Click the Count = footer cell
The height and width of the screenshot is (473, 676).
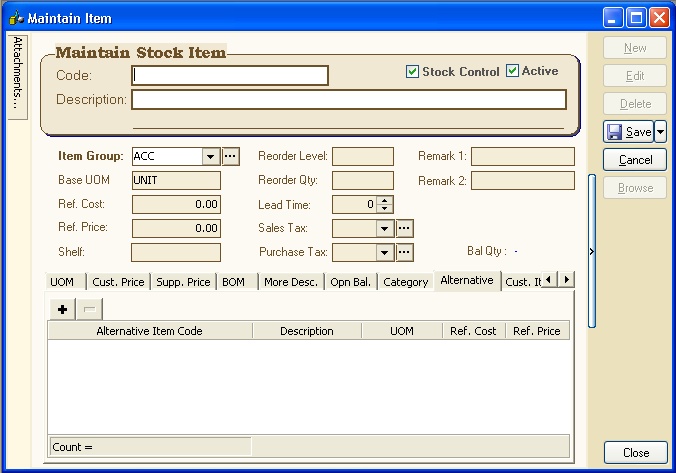point(150,447)
